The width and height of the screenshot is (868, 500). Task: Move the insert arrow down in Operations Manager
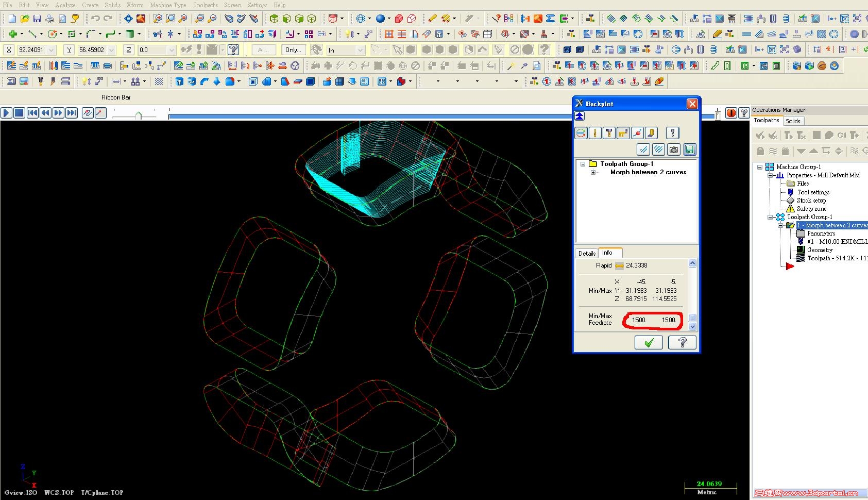pyautogui.click(x=801, y=151)
